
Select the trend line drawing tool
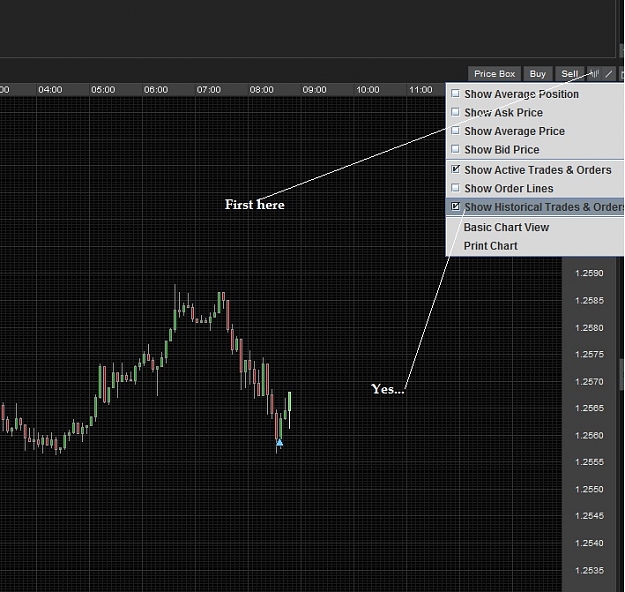tap(609, 74)
